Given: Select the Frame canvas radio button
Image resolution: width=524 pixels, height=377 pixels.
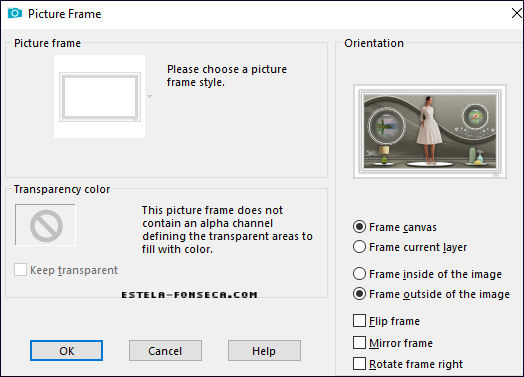Looking at the screenshot, I should [359, 227].
